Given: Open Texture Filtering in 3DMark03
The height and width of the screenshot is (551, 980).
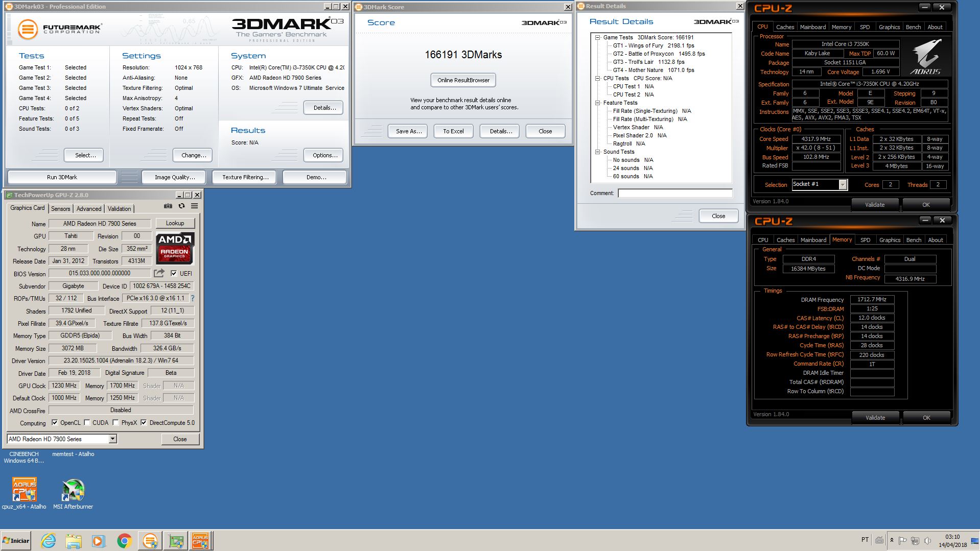Looking at the screenshot, I should [x=245, y=177].
